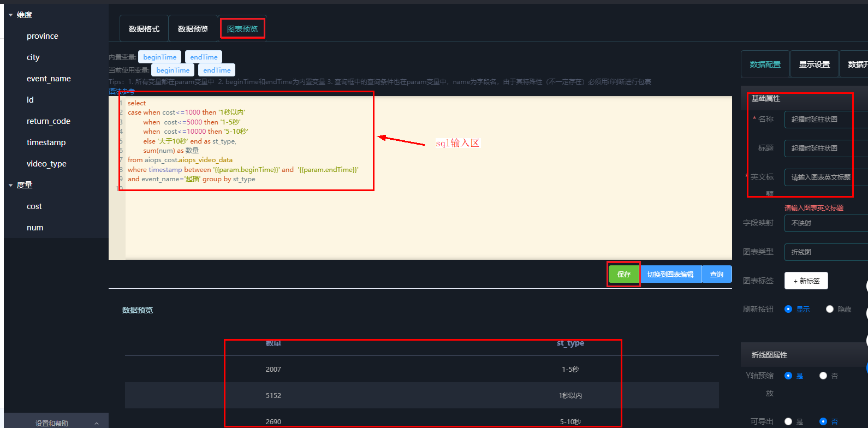Collapse the 维度 tree section
Screen dimensions: 868x428
[x=10, y=15]
